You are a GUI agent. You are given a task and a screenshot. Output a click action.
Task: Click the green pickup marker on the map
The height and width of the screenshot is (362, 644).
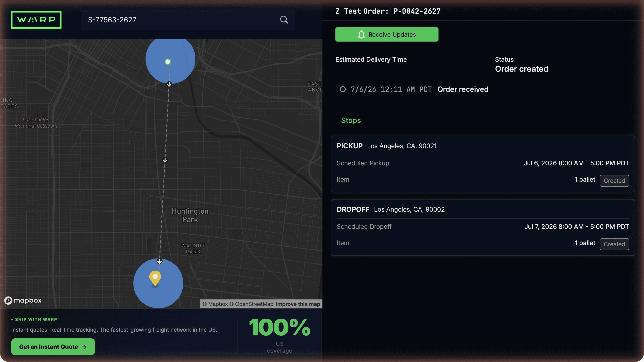pos(167,61)
